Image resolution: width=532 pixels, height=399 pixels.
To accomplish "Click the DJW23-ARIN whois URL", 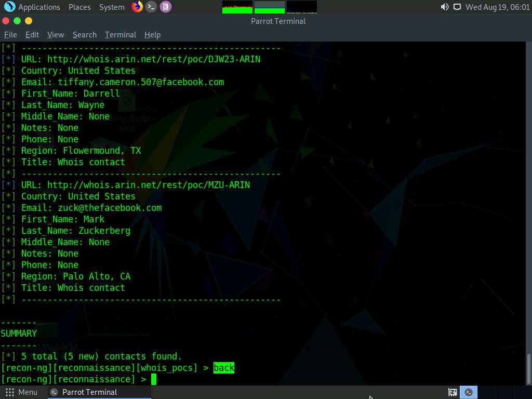I will coord(154,59).
